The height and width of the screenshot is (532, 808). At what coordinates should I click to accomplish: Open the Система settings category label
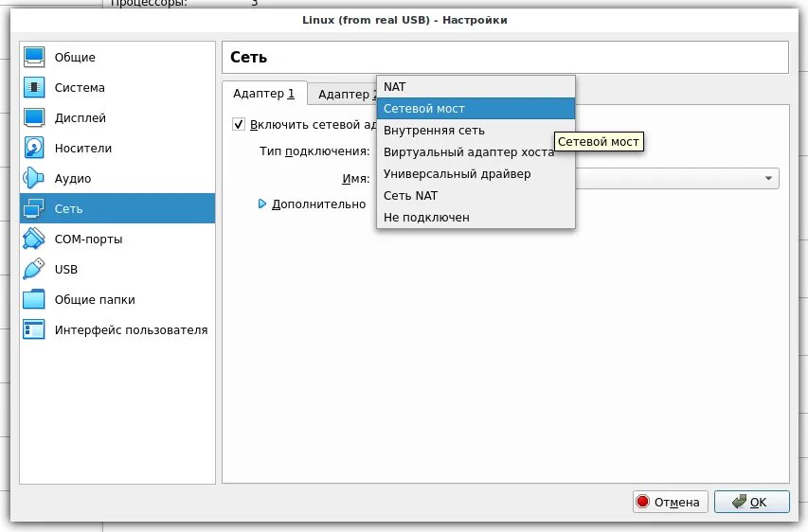click(80, 87)
